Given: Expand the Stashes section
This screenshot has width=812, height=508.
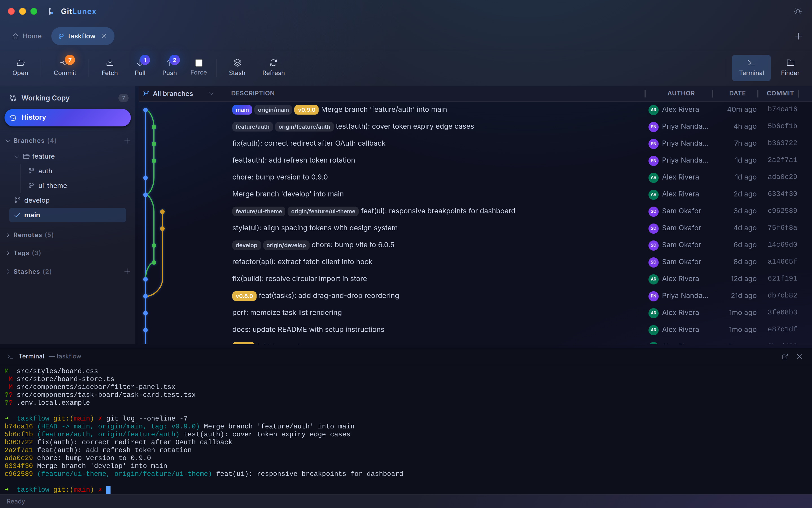Looking at the screenshot, I should coord(8,271).
